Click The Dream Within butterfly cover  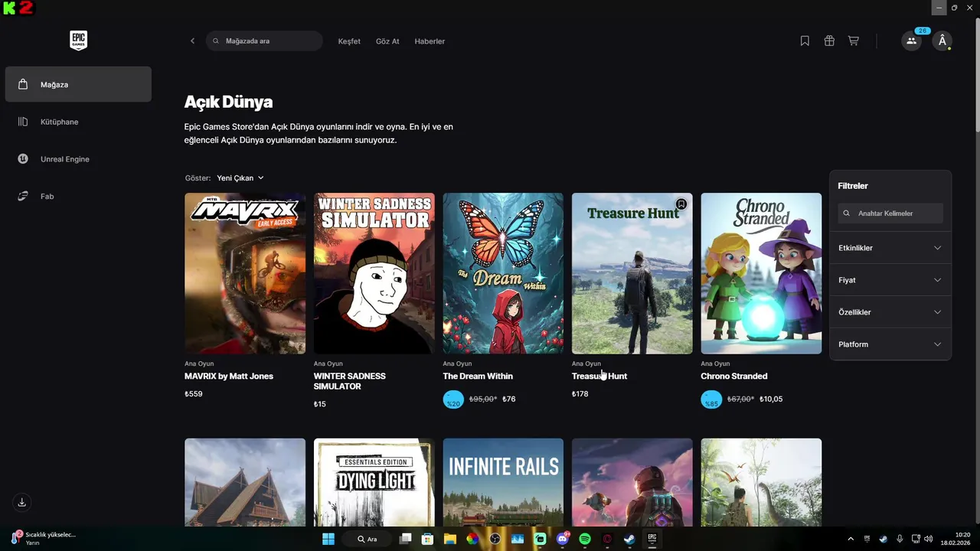(503, 273)
